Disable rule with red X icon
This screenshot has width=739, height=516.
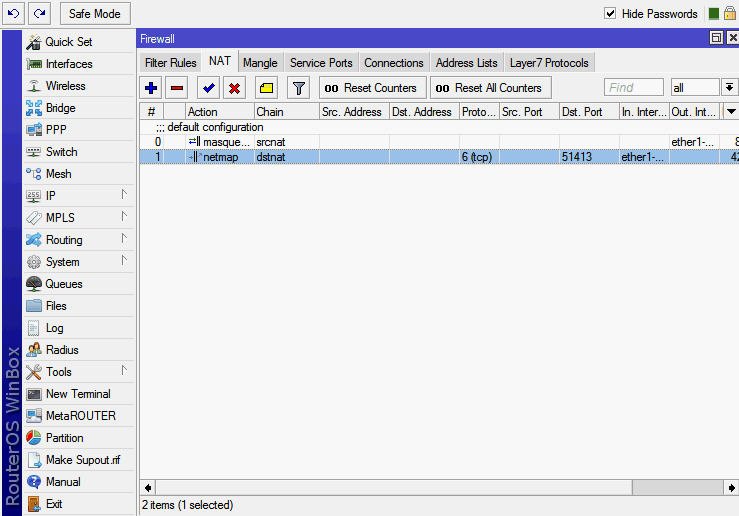(x=234, y=88)
